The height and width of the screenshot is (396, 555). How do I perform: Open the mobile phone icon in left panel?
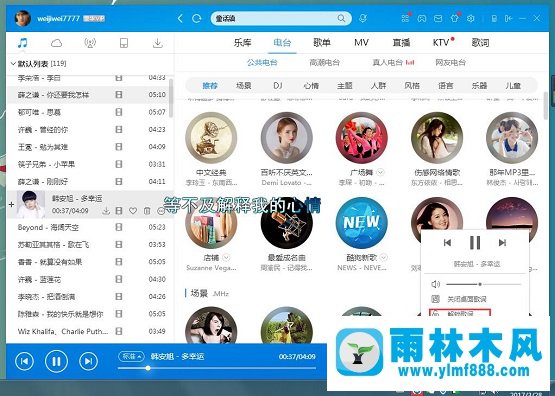(x=124, y=43)
